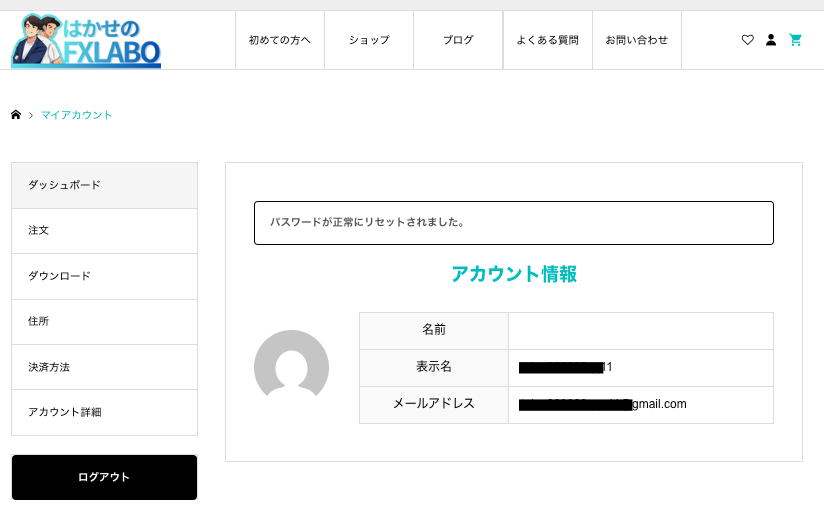Go to 決済方法 in the sidebar
This screenshot has height=521, width=824.
coord(104,367)
